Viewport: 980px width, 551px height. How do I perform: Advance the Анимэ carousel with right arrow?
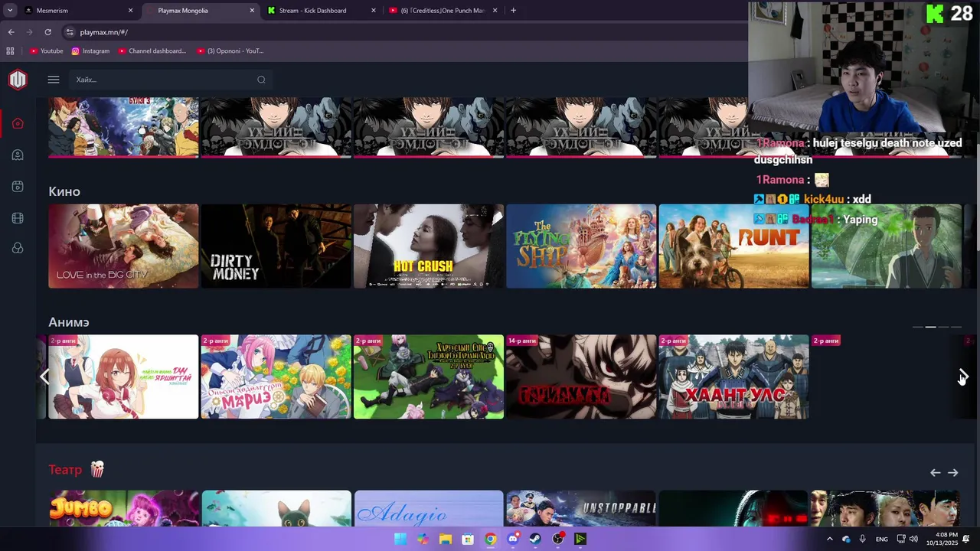(963, 377)
